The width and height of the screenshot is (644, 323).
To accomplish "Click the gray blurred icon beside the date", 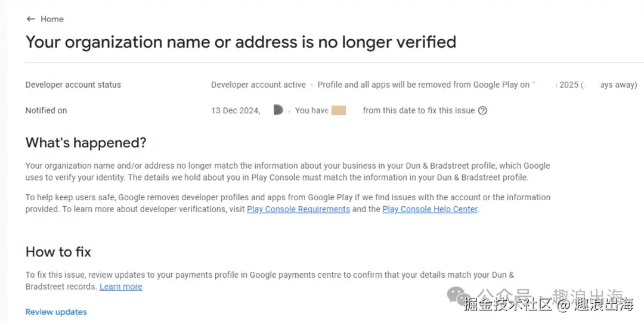I will (278, 110).
